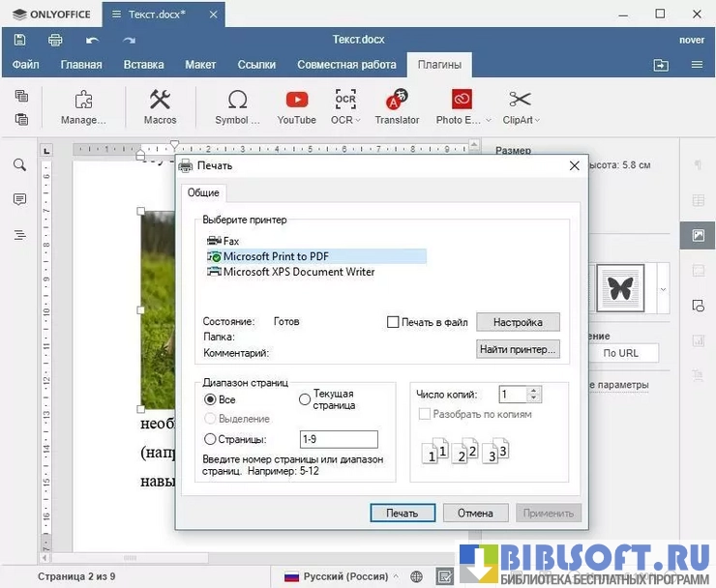Increase the number of copies stepper
Screen dimensions: 716x588
(x=535, y=390)
